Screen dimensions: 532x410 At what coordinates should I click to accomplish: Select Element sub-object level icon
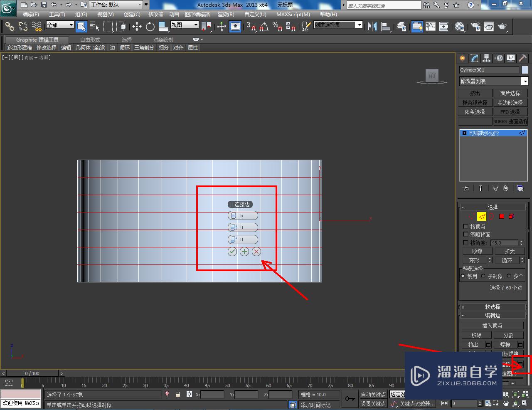coord(512,216)
